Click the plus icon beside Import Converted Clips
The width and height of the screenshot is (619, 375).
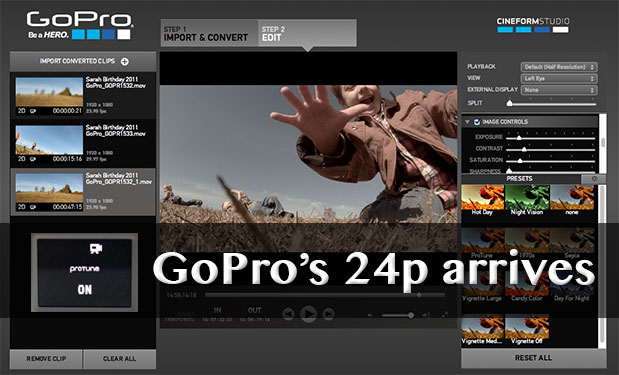coord(125,61)
